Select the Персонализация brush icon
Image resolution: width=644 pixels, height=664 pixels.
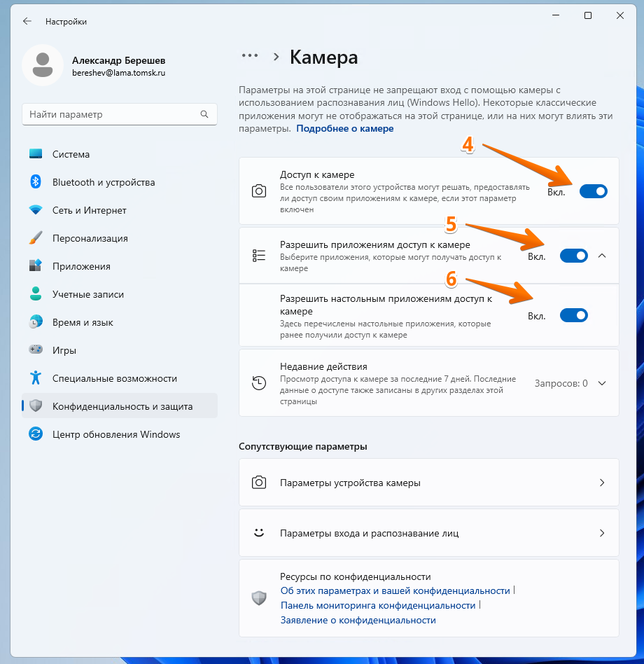click(36, 238)
